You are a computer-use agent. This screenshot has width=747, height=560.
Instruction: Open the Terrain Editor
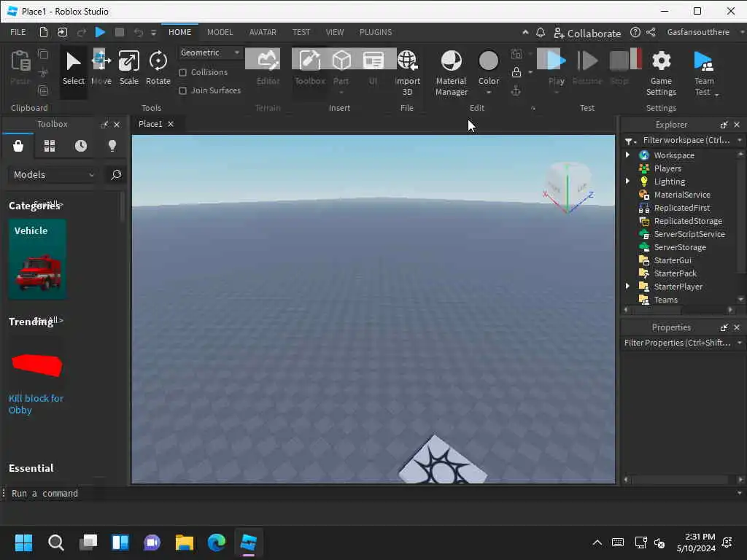coord(268,68)
